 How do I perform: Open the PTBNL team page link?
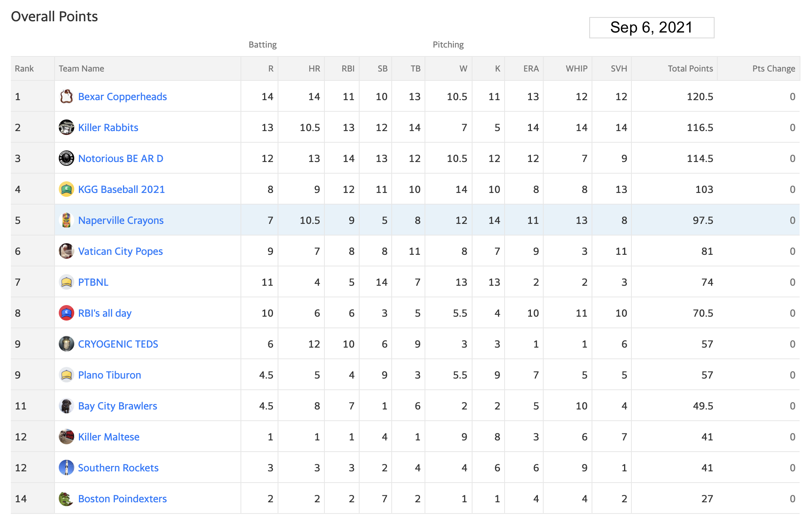pyautogui.click(x=93, y=282)
